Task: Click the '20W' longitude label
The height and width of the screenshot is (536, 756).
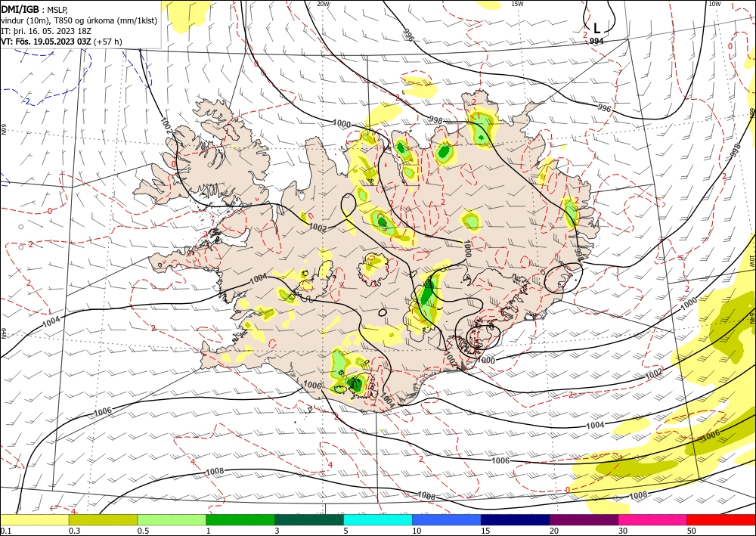Action: pos(324,4)
